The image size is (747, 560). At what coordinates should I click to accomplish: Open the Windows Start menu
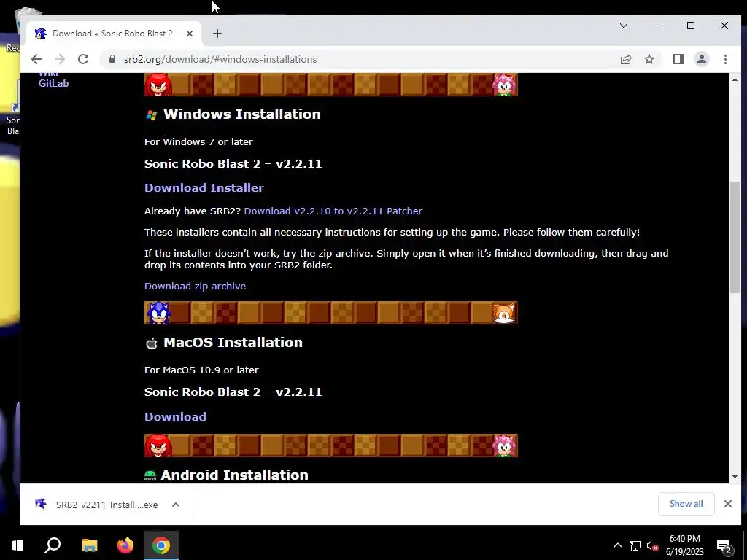point(18,545)
